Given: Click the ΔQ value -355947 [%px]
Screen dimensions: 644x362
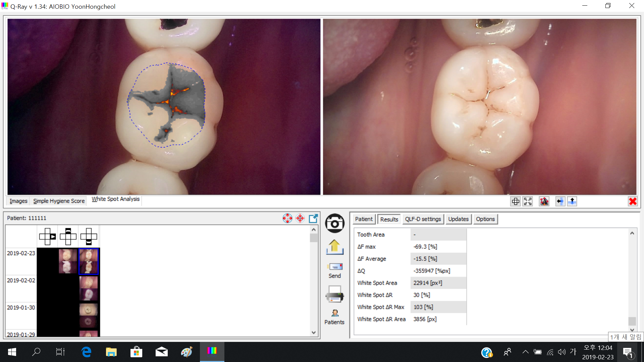Looking at the screenshot, I should coord(432,271).
